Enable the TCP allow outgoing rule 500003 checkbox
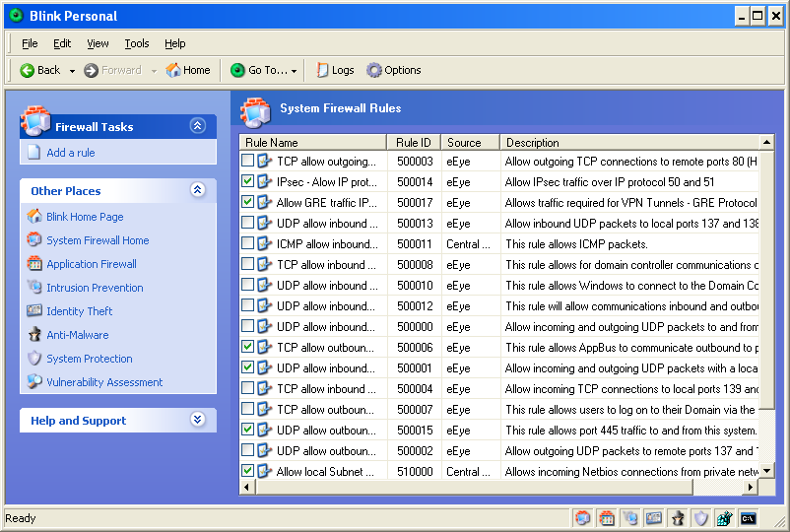790x532 pixels. tap(247, 161)
